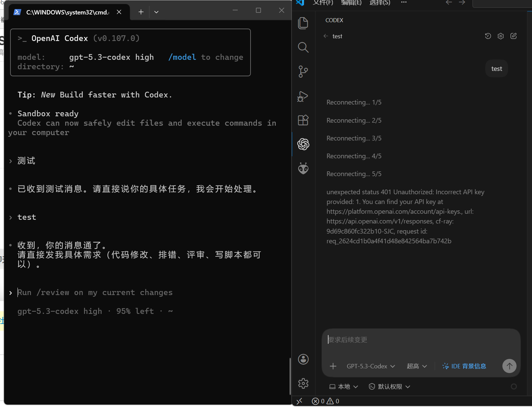Show errors and warnings in status bar
This screenshot has width=532, height=410.
tap(326, 401)
